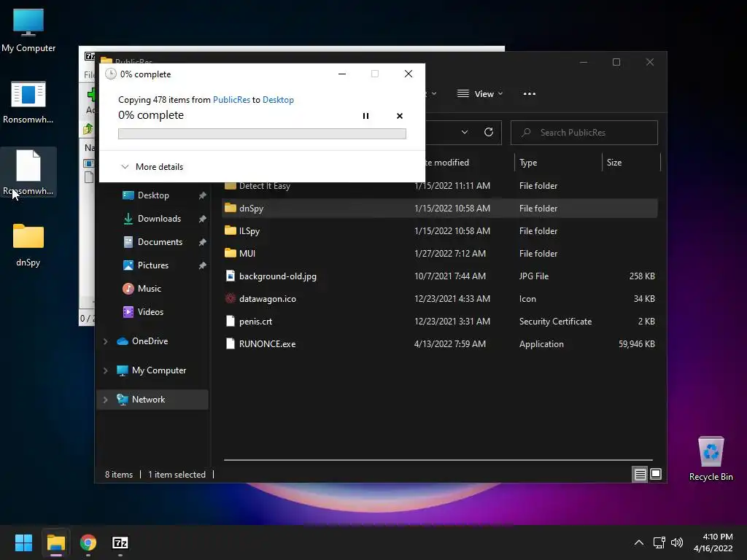747x560 pixels.
Task: Open the clock showing 4:10 PM
Action: (713, 542)
